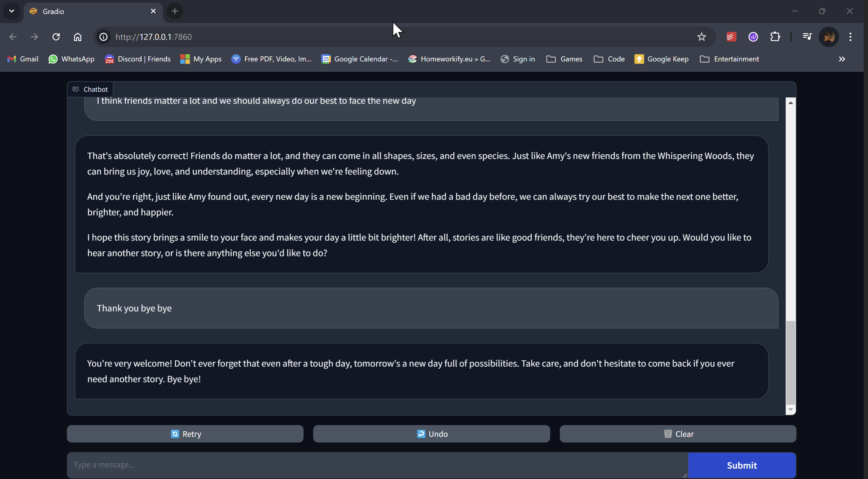
Task: Open the profile avatar menu
Action: tap(829, 37)
